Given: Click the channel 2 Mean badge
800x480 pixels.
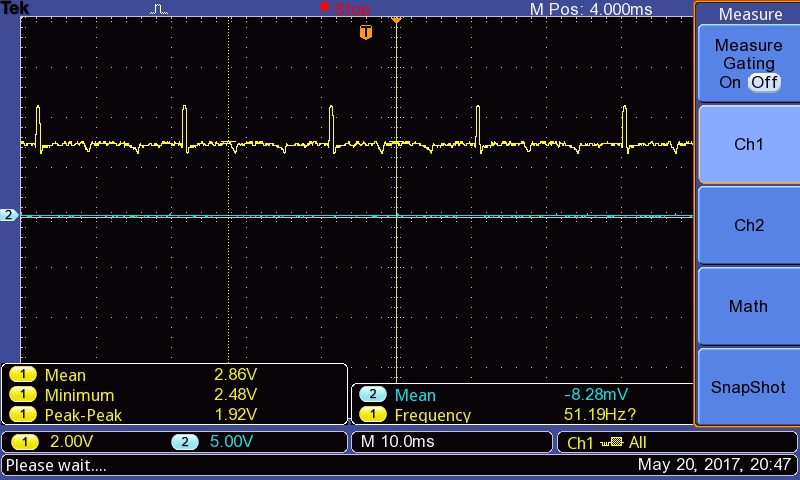Looking at the screenshot, I should click(373, 394).
